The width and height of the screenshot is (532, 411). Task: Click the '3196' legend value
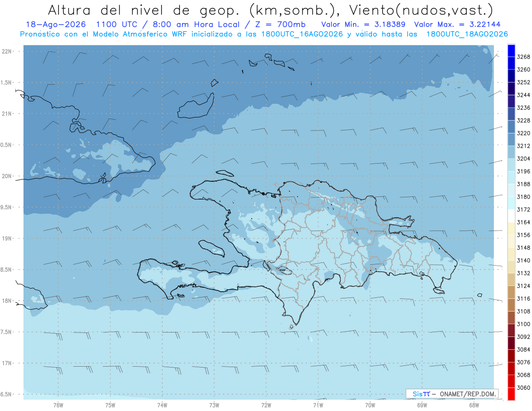point(524,172)
